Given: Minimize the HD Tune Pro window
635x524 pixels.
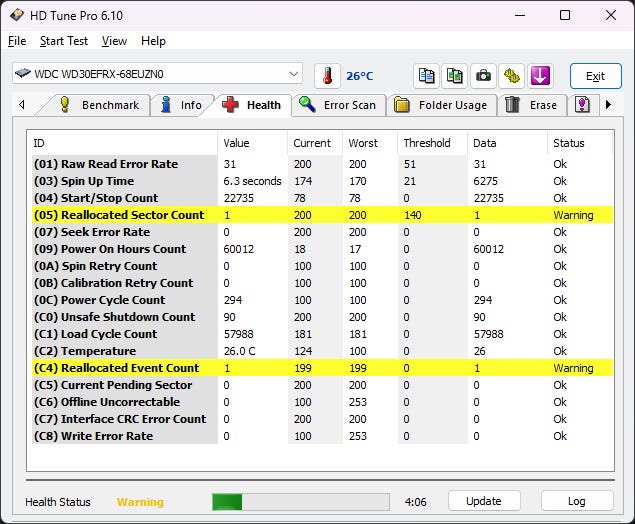Looking at the screenshot, I should (x=520, y=15).
